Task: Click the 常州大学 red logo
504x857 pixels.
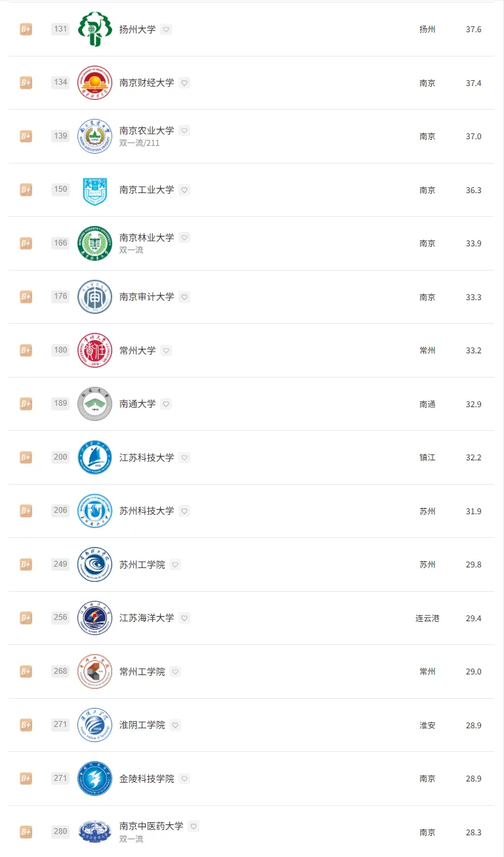Action: pos(95,350)
